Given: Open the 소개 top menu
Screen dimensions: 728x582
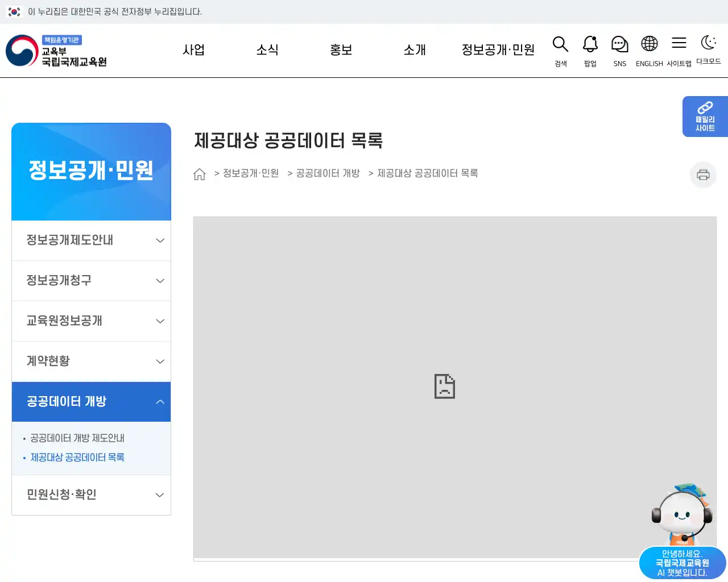Looking at the screenshot, I should tap(415, 50).
